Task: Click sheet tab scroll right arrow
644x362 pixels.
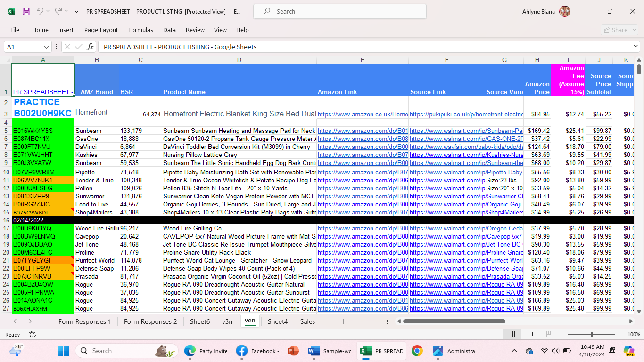Action: 30,321
